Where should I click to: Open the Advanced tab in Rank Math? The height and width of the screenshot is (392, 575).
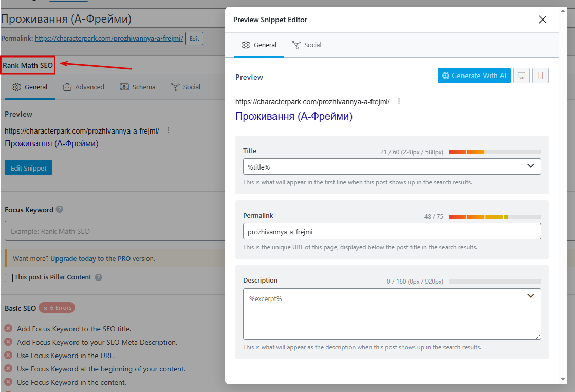(x=83, y=87)
